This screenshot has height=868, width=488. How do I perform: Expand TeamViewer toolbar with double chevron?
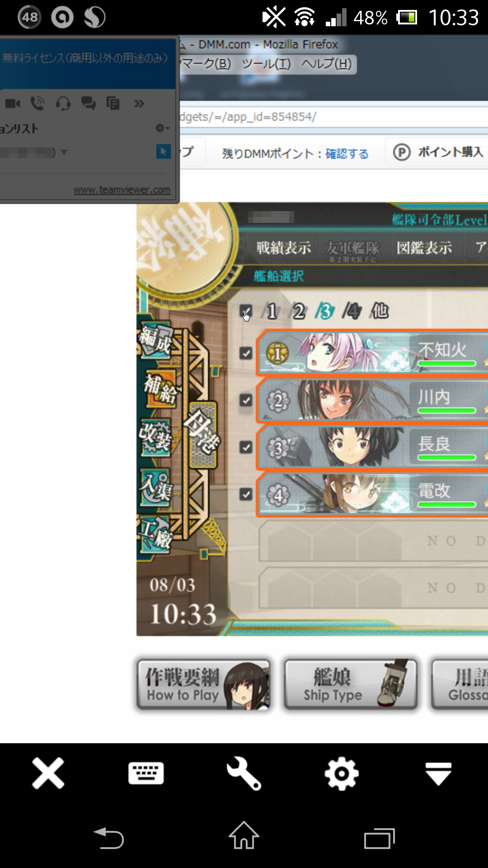pos(139,104)
